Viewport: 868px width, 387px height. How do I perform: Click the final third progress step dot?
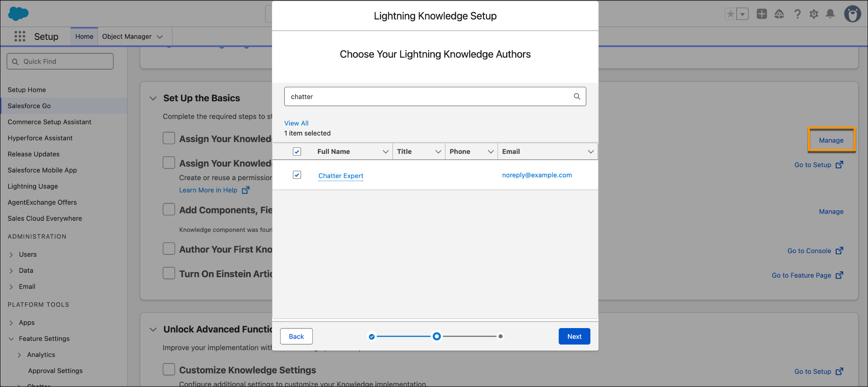(501, 337)
